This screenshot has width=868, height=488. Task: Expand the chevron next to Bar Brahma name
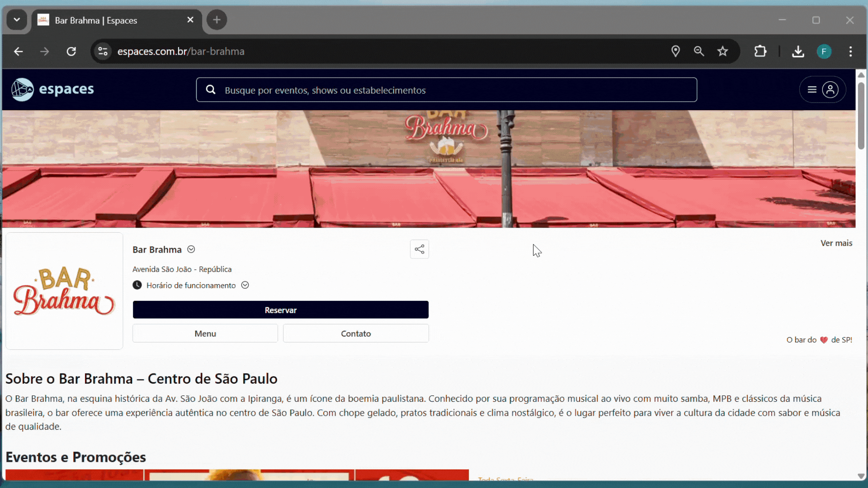[x=191, y=249]
